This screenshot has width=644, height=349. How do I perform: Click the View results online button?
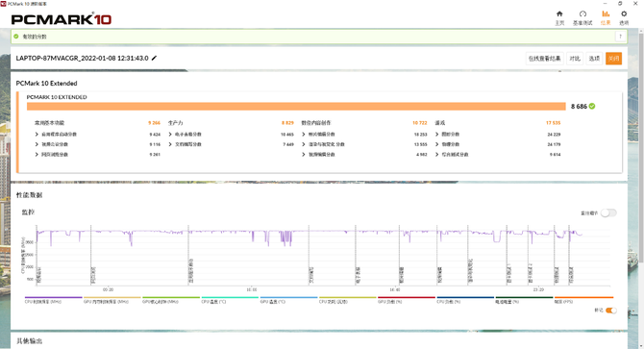[544, 59]
